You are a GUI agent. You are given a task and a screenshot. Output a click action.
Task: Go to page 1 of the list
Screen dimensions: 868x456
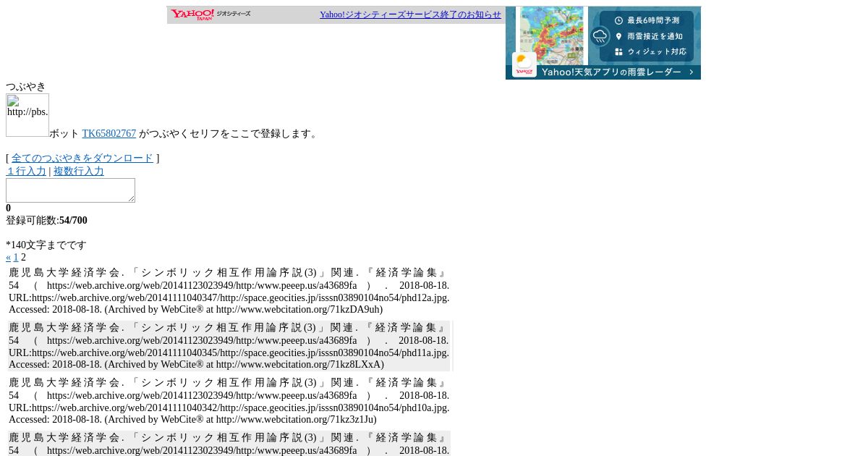coord(16,258)
